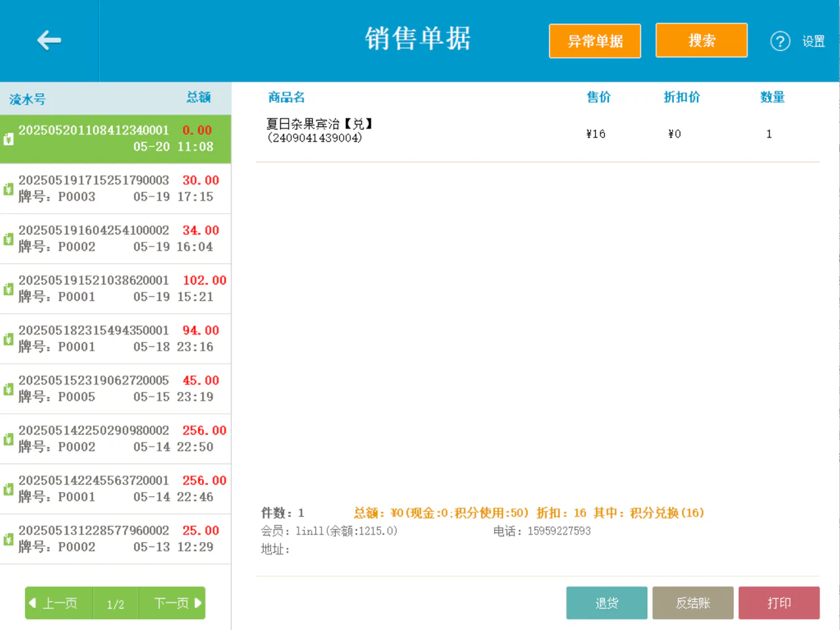Go back using the left arrow icon

pos(49,40)
